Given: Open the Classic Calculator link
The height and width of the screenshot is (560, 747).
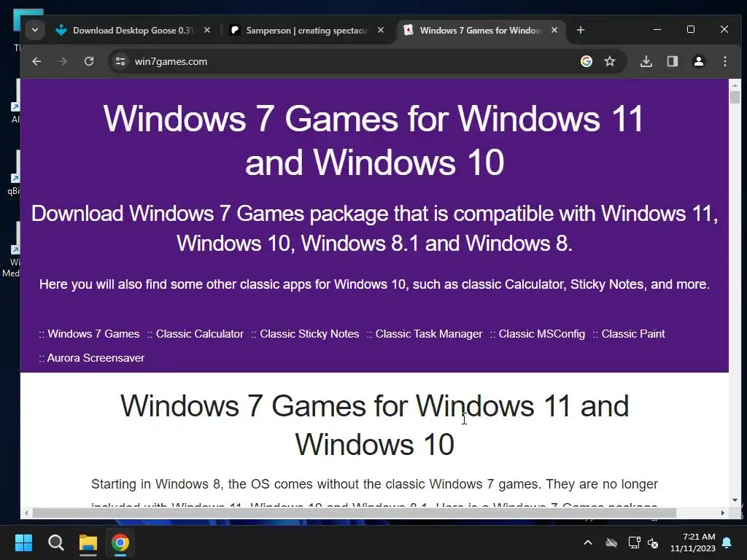Looking at the screenshot, I should pos(200,334).
